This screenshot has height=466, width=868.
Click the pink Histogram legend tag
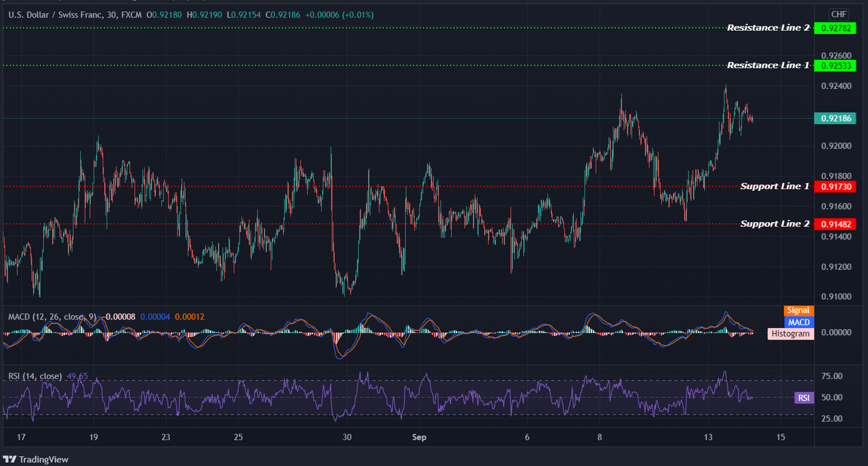pos(790,334)
